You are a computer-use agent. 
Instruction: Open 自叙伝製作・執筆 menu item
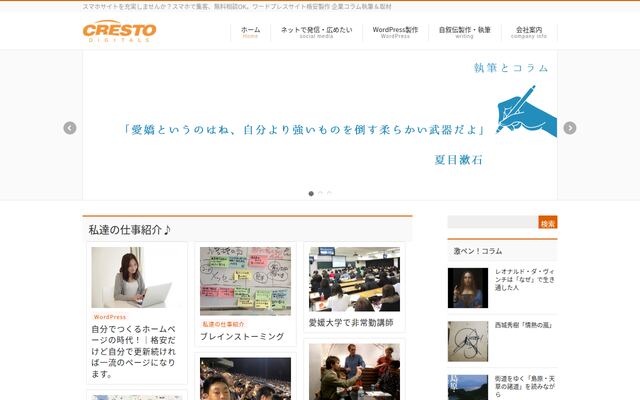pos(464,32)
